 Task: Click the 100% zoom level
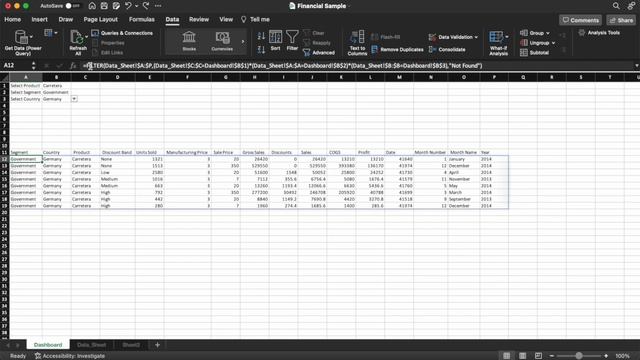[x=622, y=356]
